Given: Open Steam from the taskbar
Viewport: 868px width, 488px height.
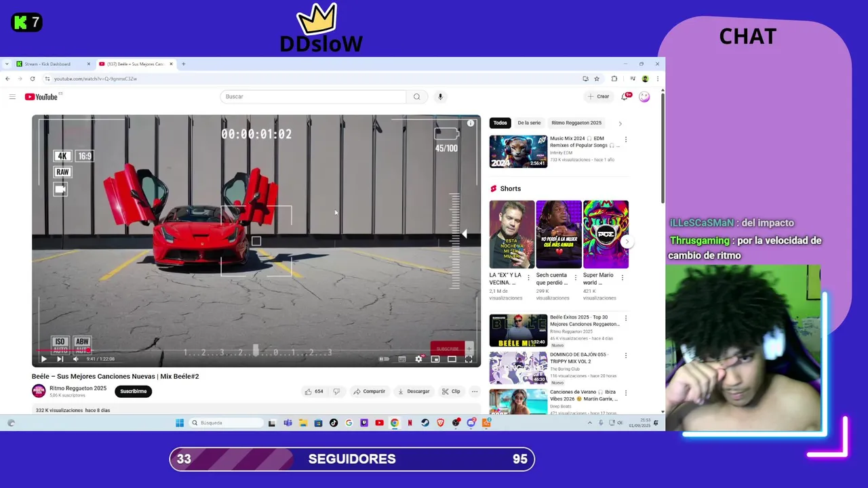Looking at the screenshot, I should click(x=425, y=423).
